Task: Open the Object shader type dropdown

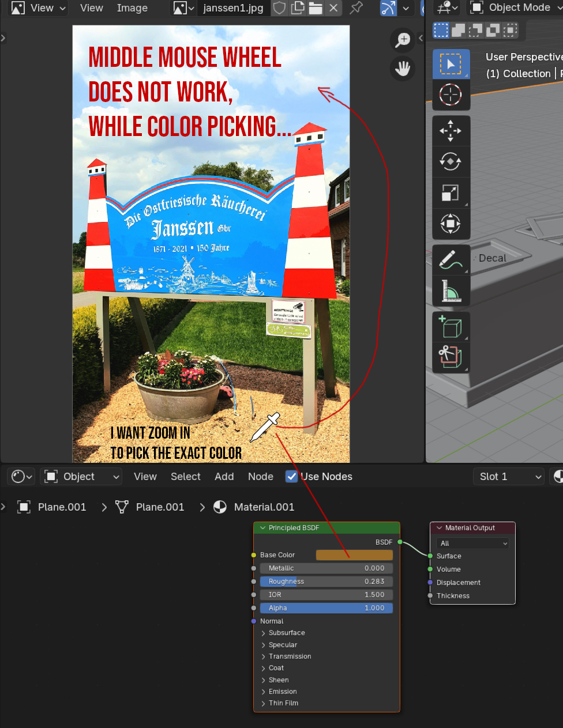Action: 81,477
